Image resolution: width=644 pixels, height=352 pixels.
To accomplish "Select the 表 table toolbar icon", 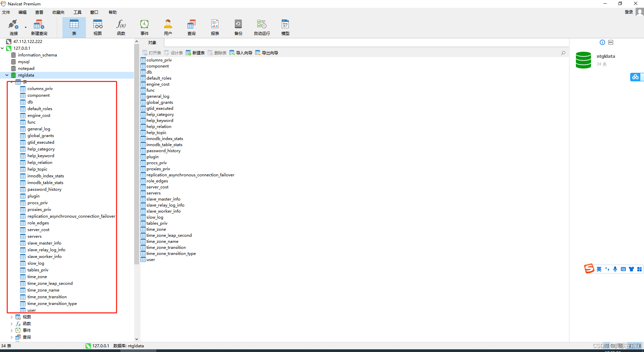I will click(74, 27).
